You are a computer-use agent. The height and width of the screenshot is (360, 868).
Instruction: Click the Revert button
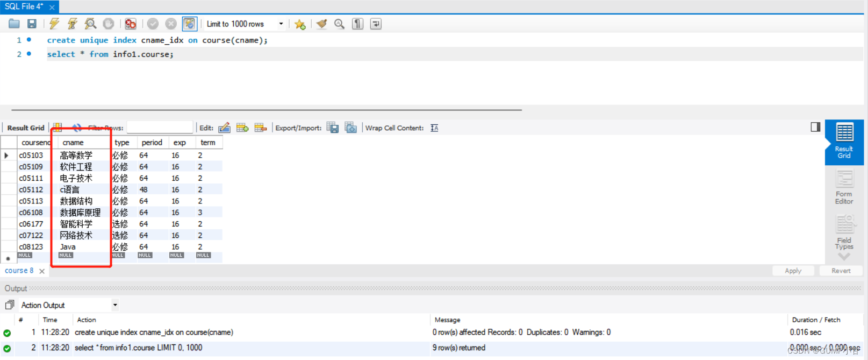click(x=841, y=271)
